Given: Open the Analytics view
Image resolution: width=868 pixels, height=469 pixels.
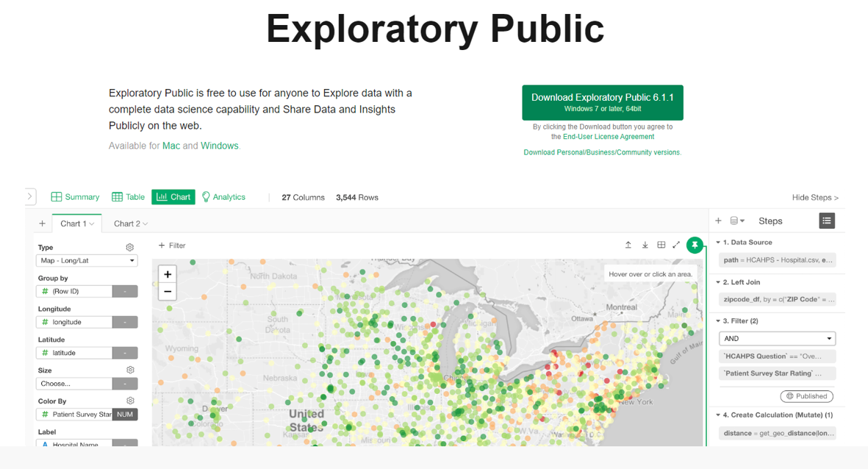Looking at the screenshot, I should 223,196.
